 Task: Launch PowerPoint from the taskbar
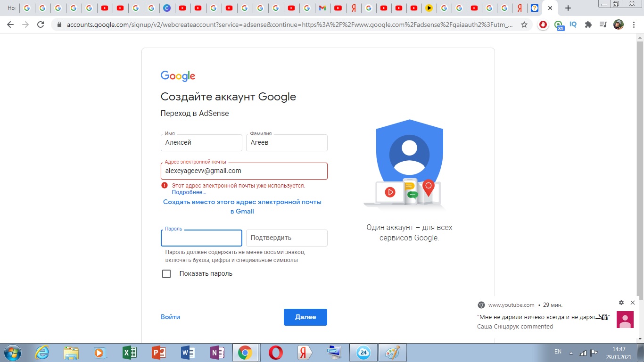tap(159, 353)
